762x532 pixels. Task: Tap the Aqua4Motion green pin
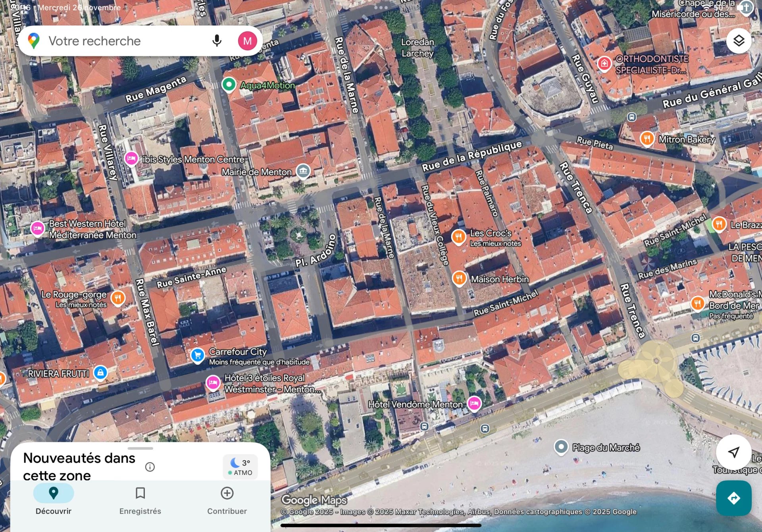point(229,85)
